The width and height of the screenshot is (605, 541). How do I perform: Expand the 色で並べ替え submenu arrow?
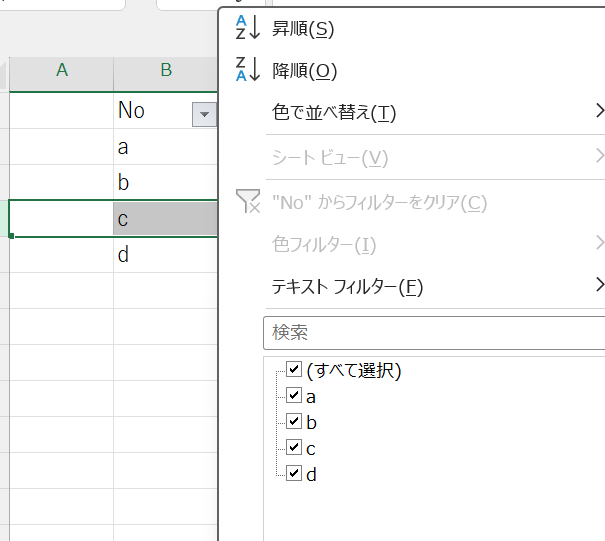(599, 111)
